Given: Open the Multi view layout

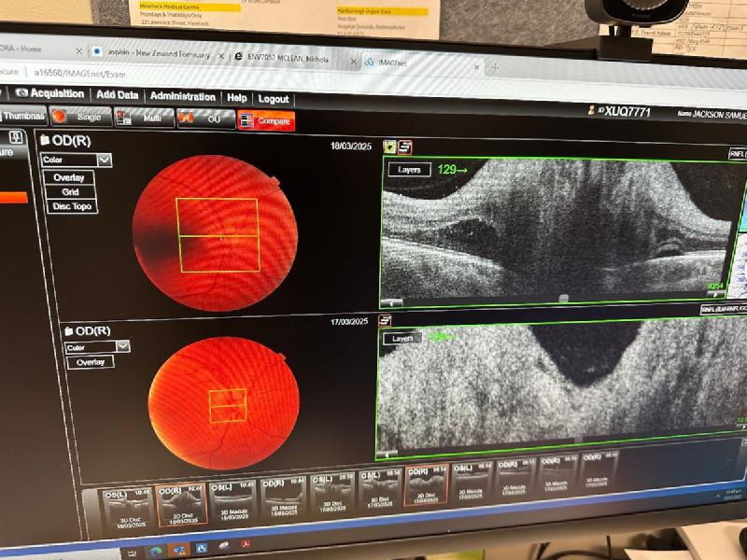Looking at the screenshot, I should 144,119.
